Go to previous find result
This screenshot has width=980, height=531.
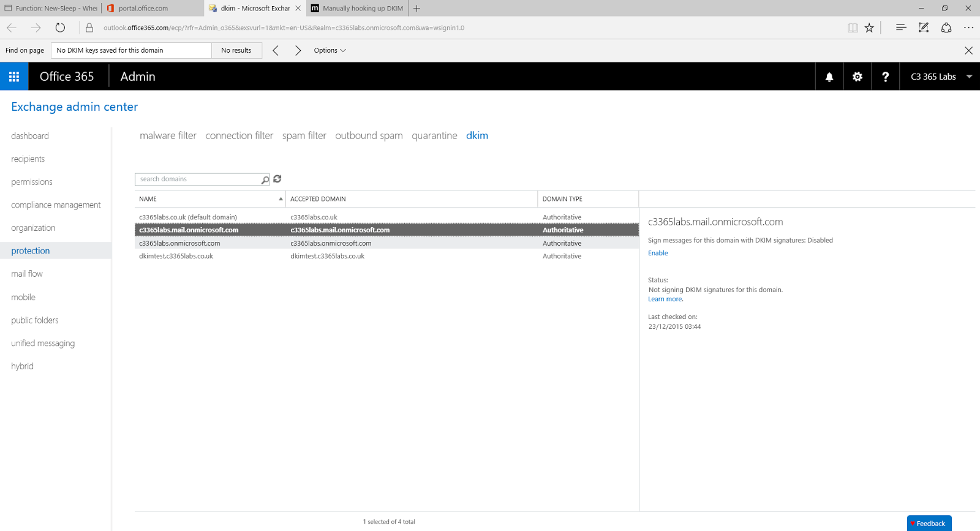tap(276, 50)
